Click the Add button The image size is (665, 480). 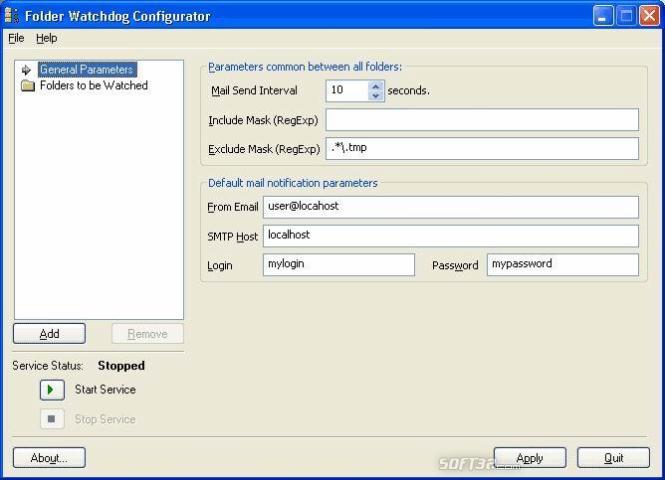pyautogui.click(x=49, y=334)
